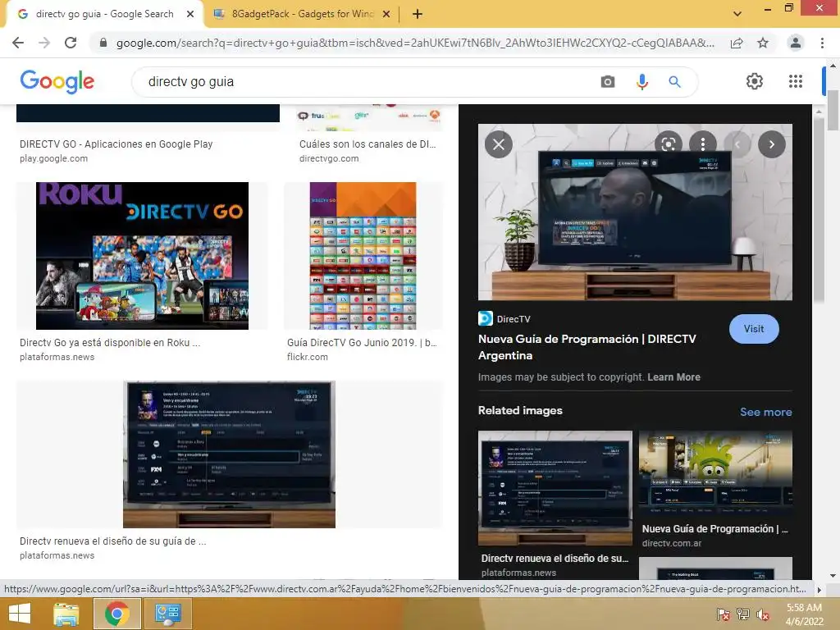Submit search with the magnifier icon
This screenshot has height=630, width=840.
[x=674, y=82]
